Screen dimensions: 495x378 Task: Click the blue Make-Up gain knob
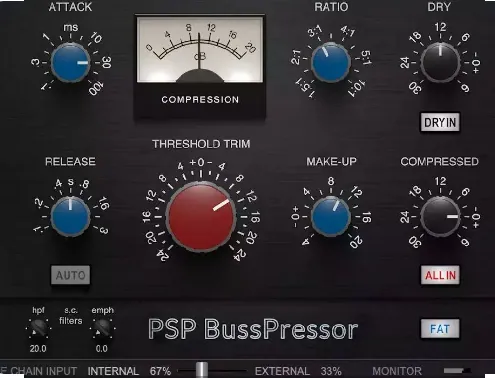pos(331,216)
